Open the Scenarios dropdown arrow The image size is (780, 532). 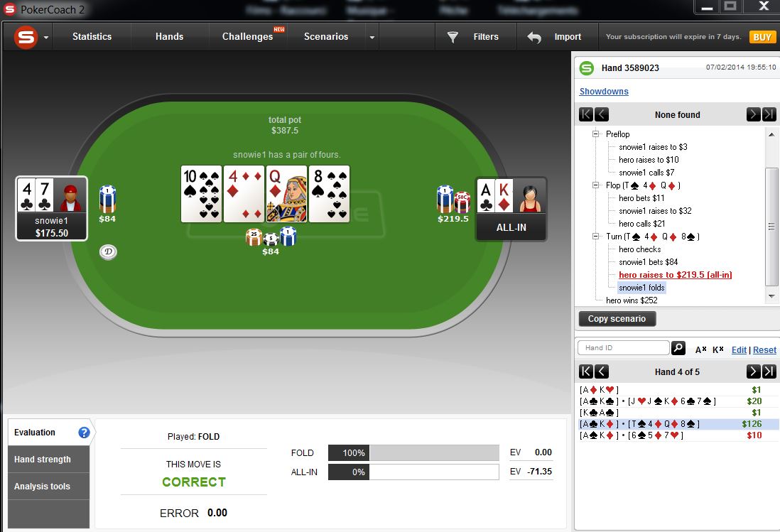(x=372, y=37)
